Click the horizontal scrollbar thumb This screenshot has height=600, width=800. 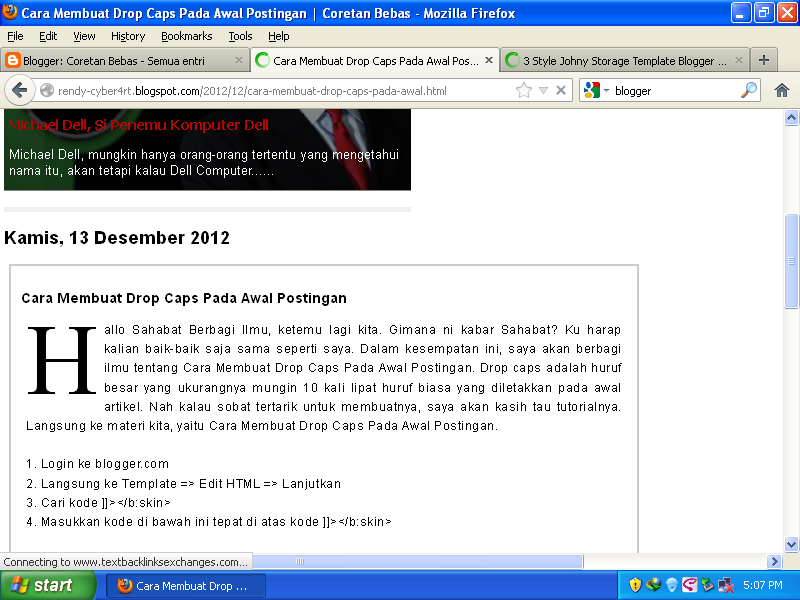(x=417, y=561)
